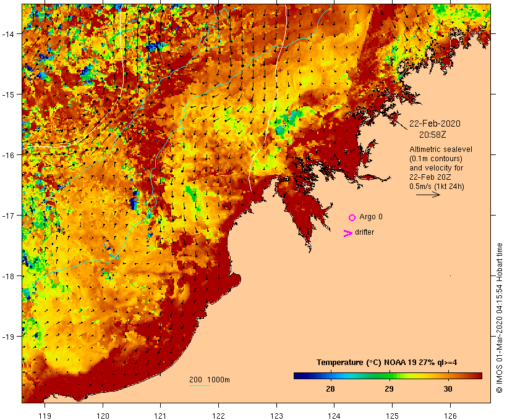Image resolution: width=507 pixels, height=420 pixels.
Task: Click the 'and velocity for' text
Action: coord(436,168)
